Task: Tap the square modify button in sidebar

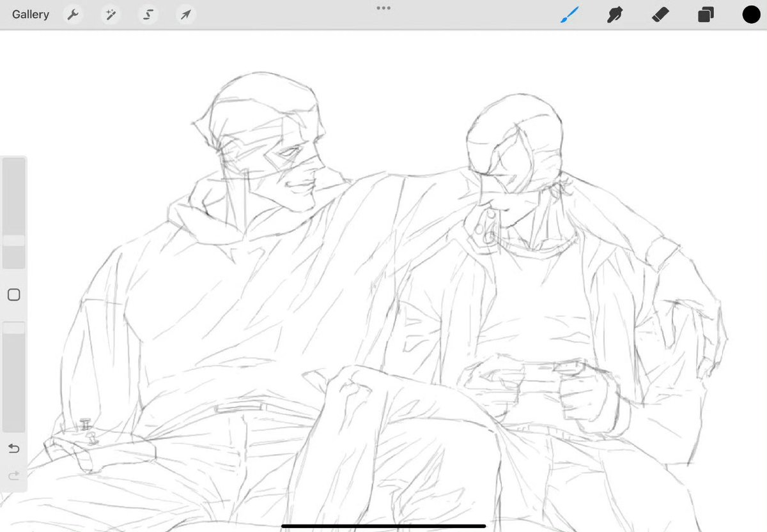Action: click(x=13, y=294)
